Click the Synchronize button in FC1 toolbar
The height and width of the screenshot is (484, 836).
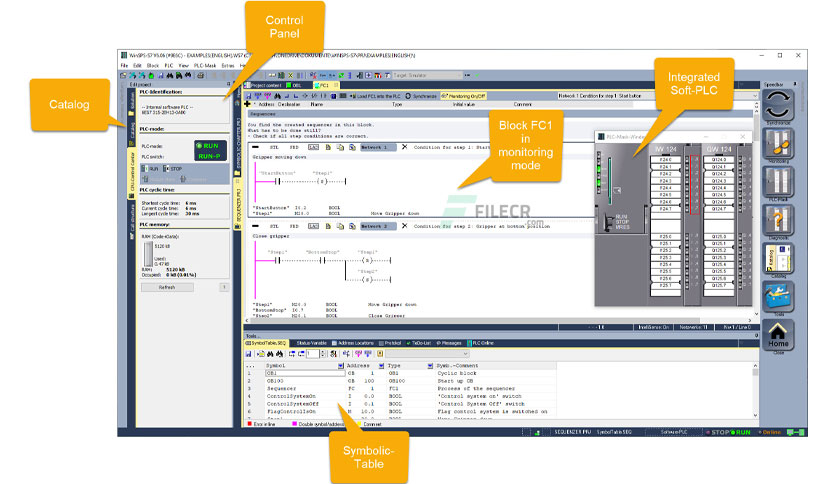point(421,96)
